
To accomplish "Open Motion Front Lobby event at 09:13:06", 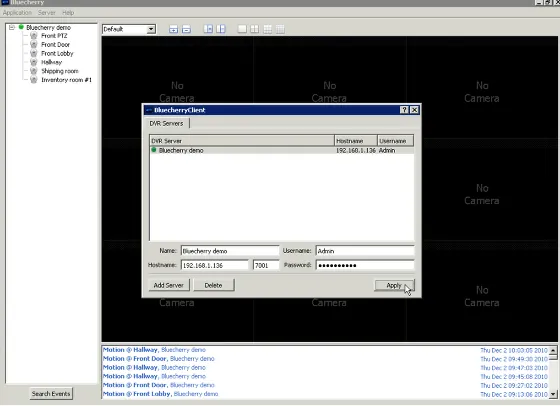I will coord(325,394).
